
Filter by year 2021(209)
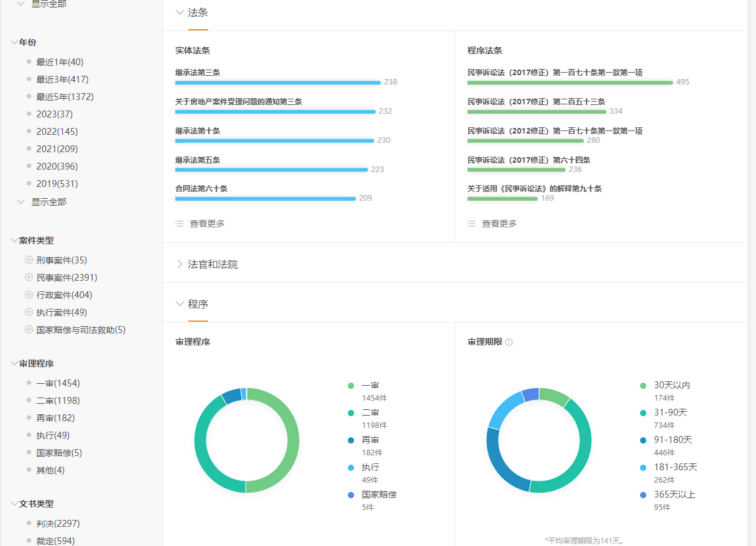click(x=57, y=149)
